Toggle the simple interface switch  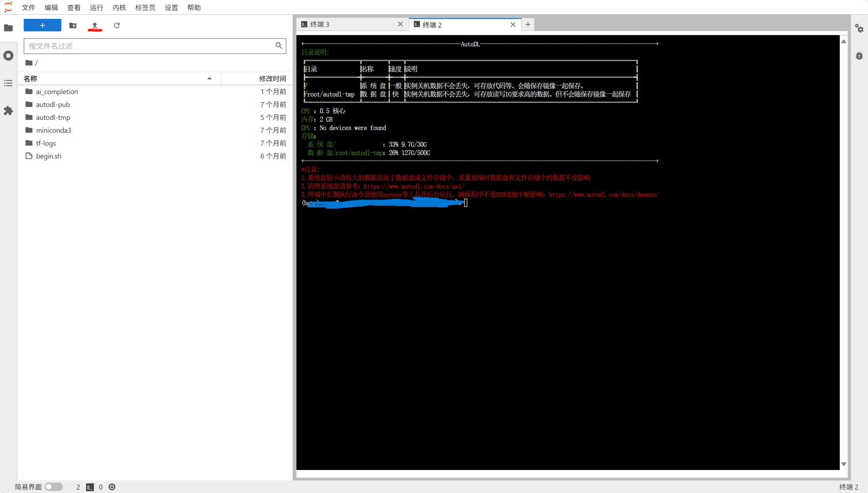coord(53,487)
